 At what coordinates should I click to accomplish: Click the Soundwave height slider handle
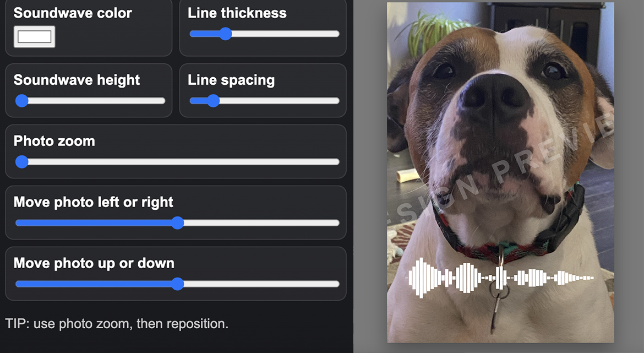[22, 101]
